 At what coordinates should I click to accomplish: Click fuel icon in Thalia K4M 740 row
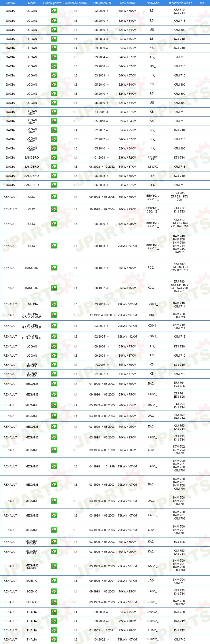tap(54, 639)
